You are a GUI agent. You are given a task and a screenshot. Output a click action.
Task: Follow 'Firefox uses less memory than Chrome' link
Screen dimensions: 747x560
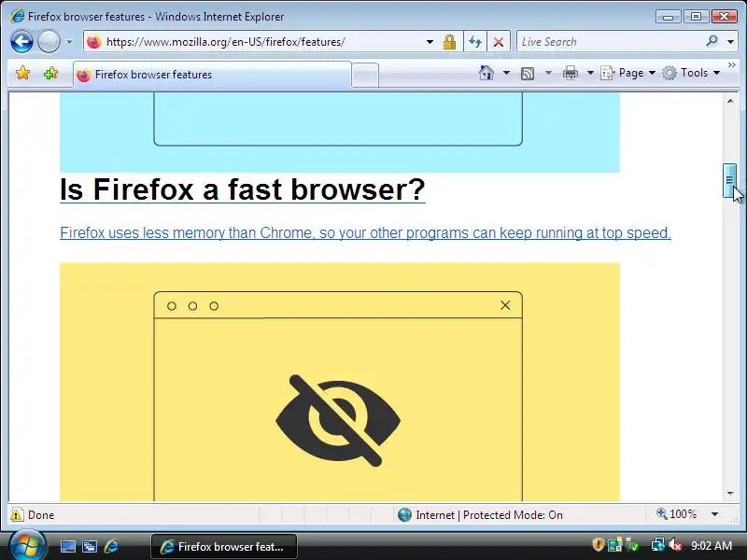click(365, 232)
